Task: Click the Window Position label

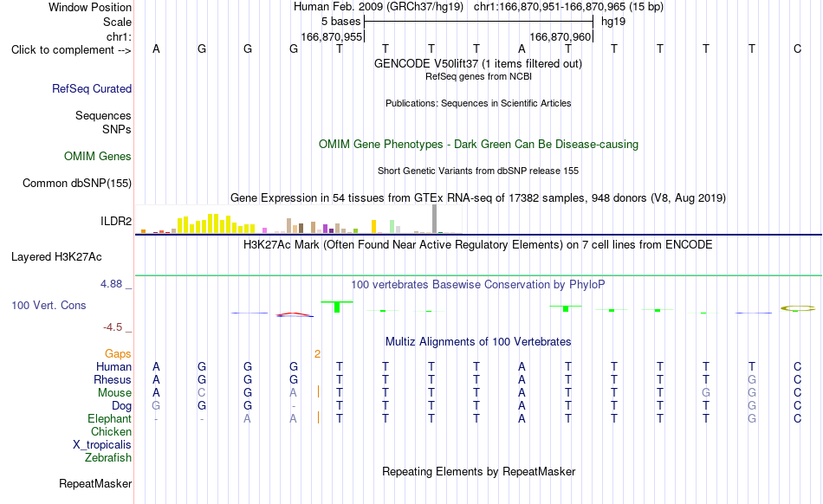Action: coord(90,7)
